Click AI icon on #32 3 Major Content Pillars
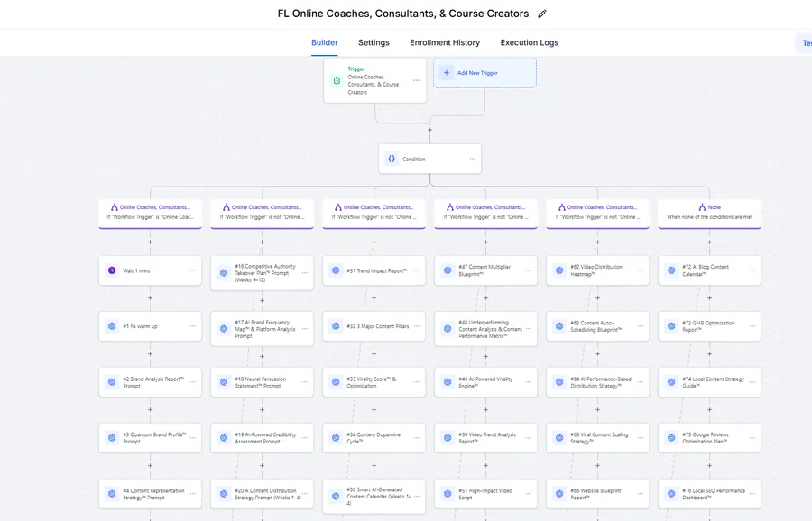The height and width of the screenshot is (521, 812). point(336,326)
